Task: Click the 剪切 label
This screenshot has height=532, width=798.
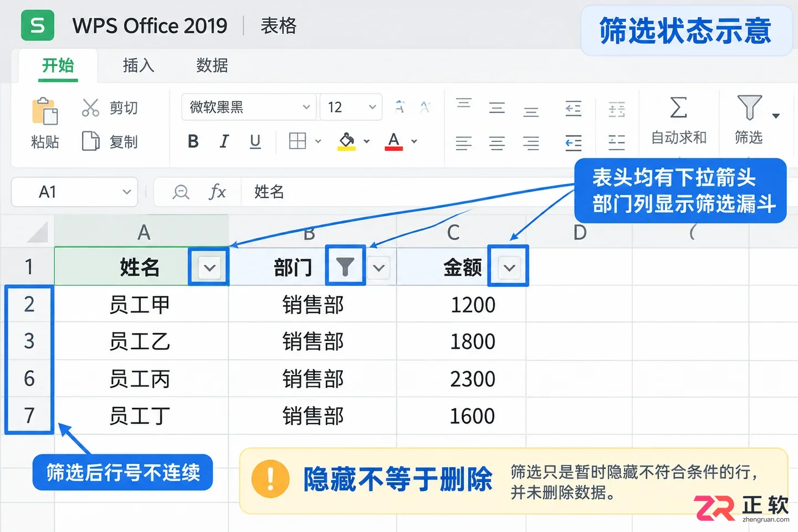Action: coord(123,108)
